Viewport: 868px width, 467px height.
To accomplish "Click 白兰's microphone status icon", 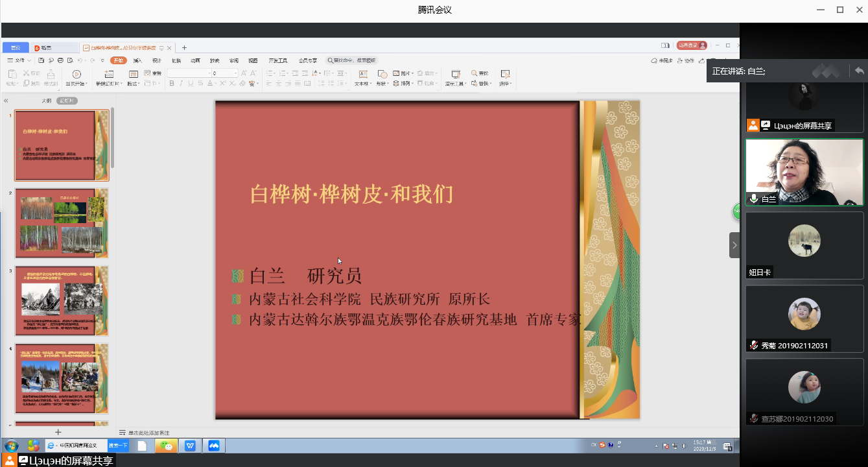I will [754, 199].
